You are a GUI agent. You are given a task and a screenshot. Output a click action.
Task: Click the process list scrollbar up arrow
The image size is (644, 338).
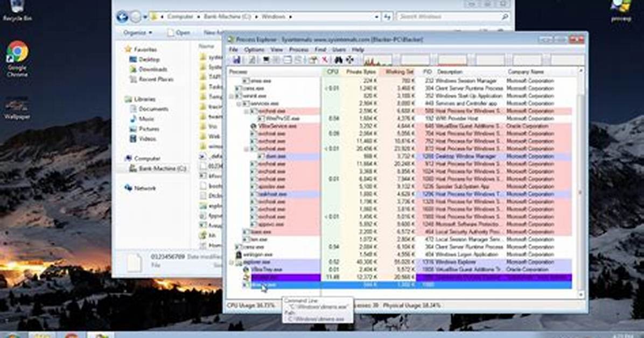click(x=580, y=72)
